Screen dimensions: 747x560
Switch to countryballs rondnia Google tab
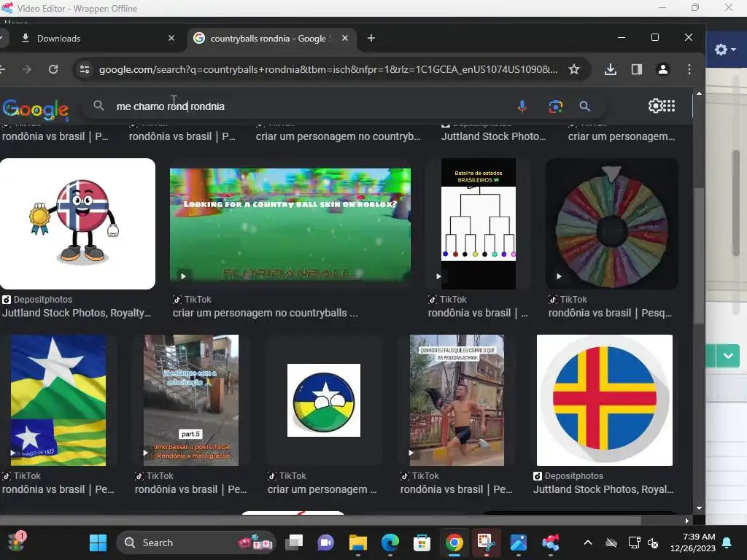point(271,38)
